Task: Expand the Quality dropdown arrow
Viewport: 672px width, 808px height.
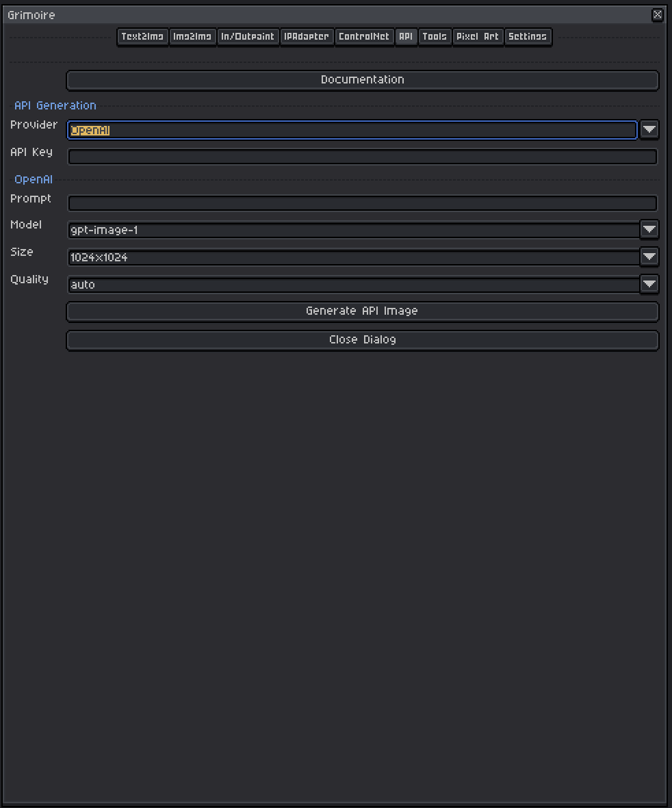Action: [649, 283]
